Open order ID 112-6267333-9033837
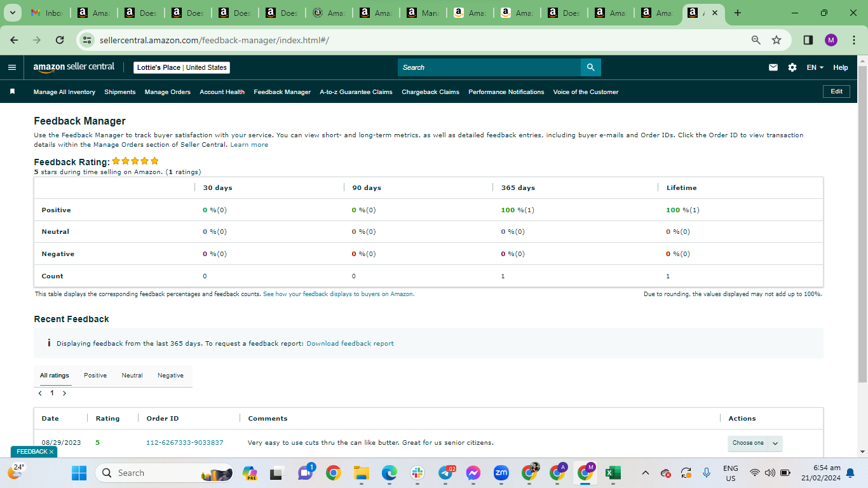 click(x=185, y=443)
